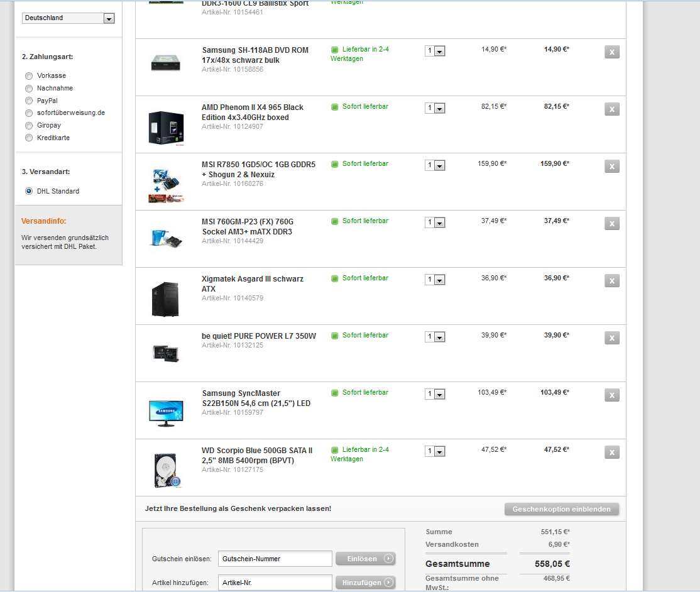Open WD Scorpio Blue hard drive thumbnail

(167, 470)
